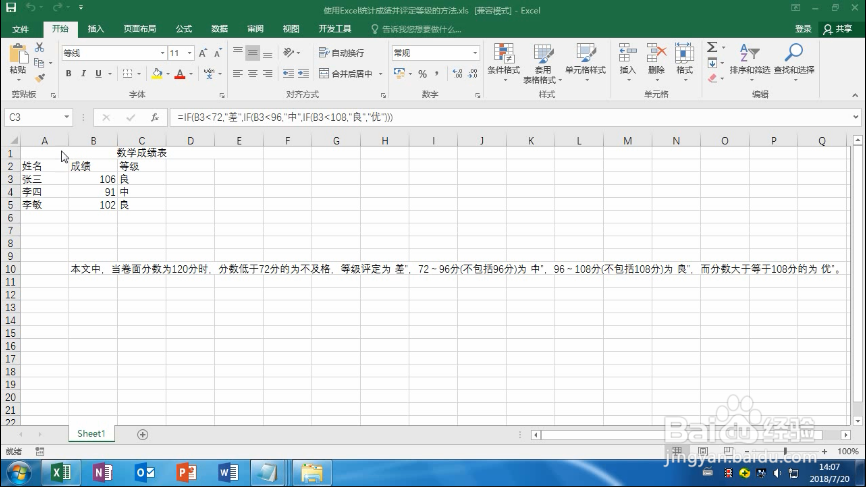Open the font name dropdown
866x487 pixels.
click(x=162, y=53)
